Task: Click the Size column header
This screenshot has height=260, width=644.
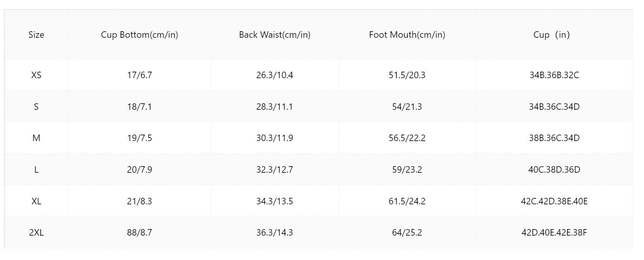Action: 36,35
